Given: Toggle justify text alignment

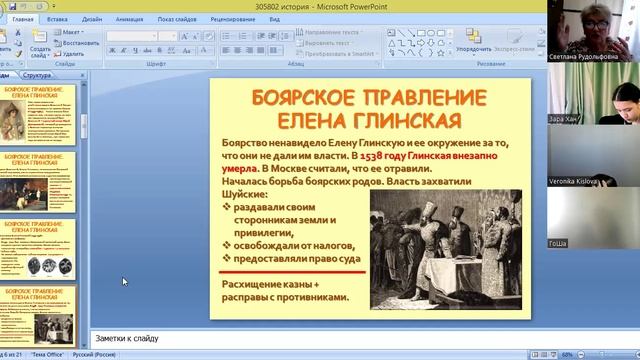Looking at the screenshot, I should tap(261, 50).
